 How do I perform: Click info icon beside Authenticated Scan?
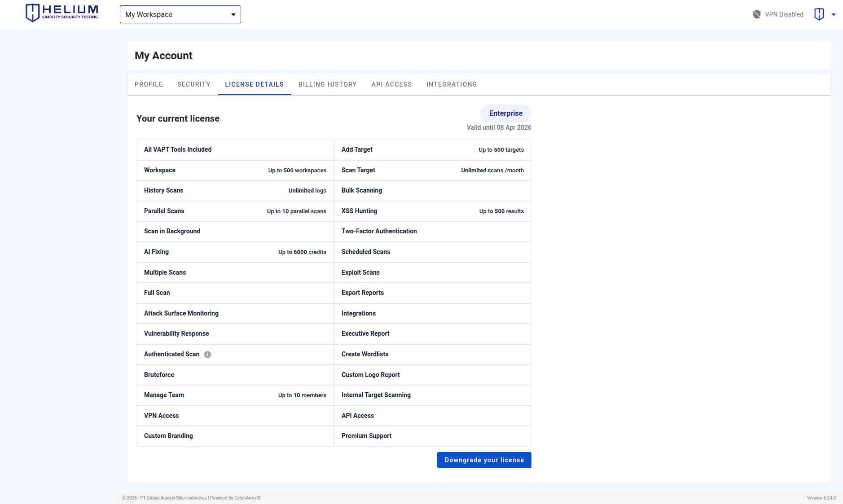coord(207,355)
